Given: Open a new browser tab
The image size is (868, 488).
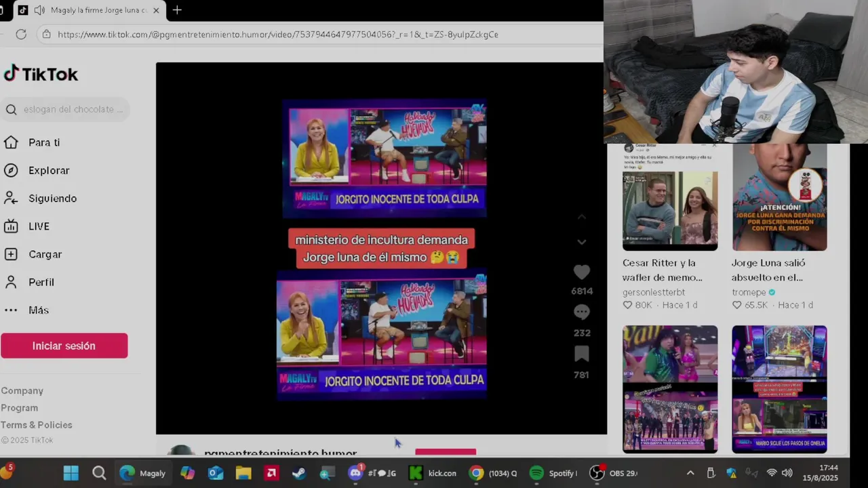Looking at the screenshot, I should (177, 10).
